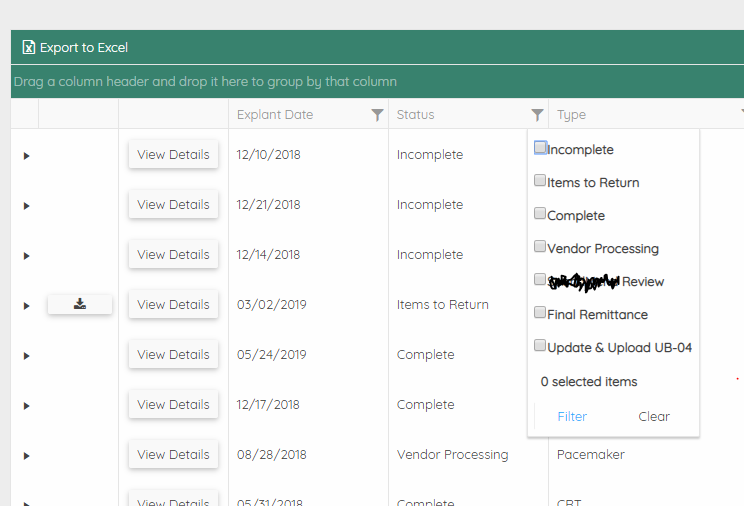
Task: Expand the 12/10/2018 row details arrow
Action: (27, 155)
